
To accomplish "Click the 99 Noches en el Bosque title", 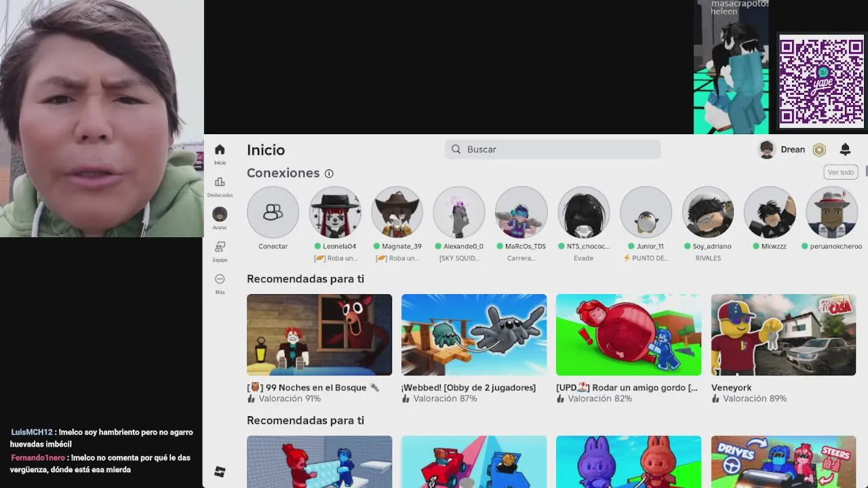I will pos(313,388).
